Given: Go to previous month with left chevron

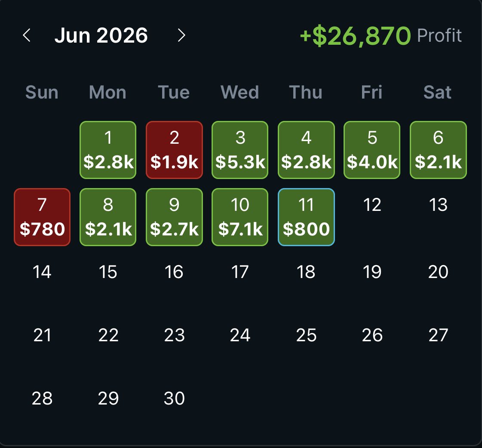Looking at the screenshot, I should tap(27, 35).
